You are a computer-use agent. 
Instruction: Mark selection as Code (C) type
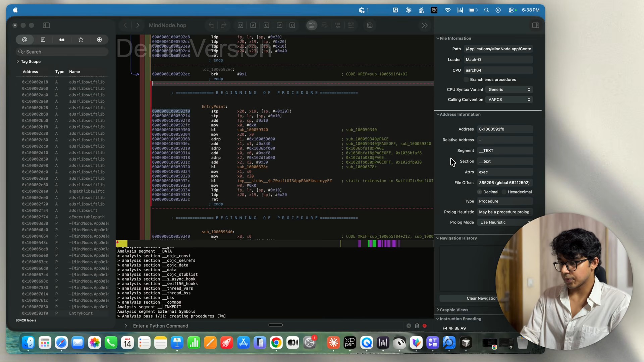pos(266,25)
